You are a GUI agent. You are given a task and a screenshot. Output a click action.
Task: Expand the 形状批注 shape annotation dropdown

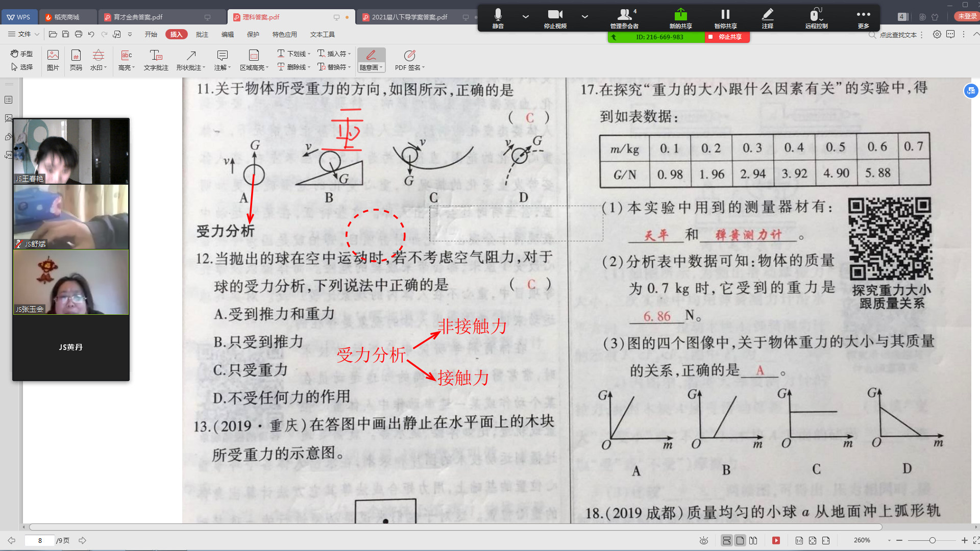tap(204, 68)
